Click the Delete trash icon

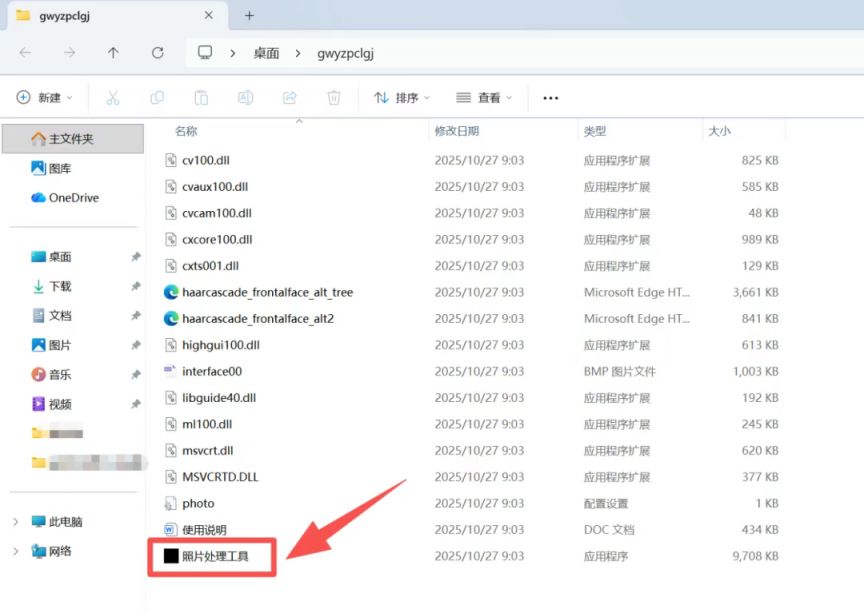(334, 98)
